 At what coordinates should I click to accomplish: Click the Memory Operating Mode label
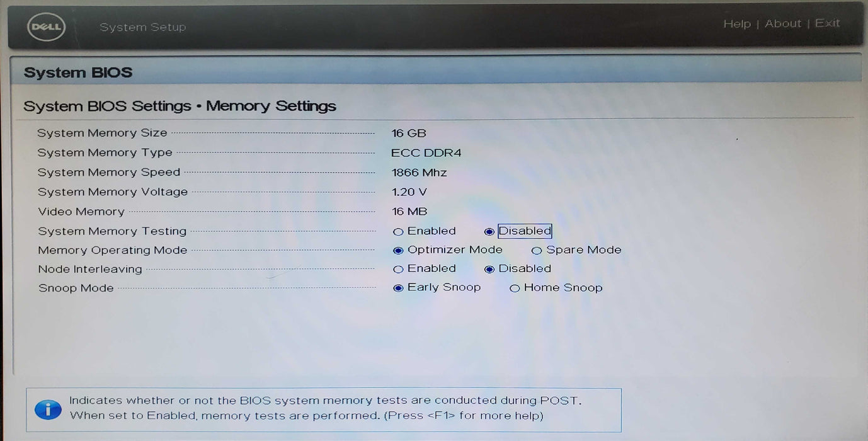[x=113, y=250]
